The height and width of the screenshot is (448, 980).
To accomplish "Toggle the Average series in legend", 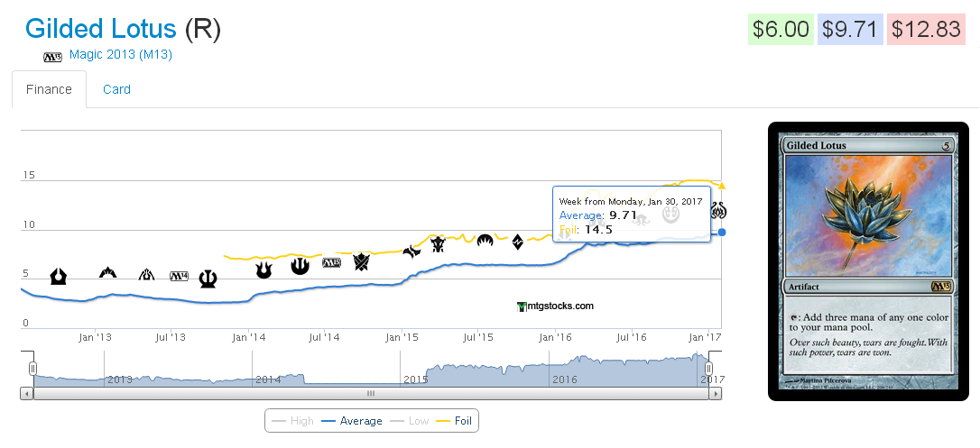I will (x=351, y=421).
